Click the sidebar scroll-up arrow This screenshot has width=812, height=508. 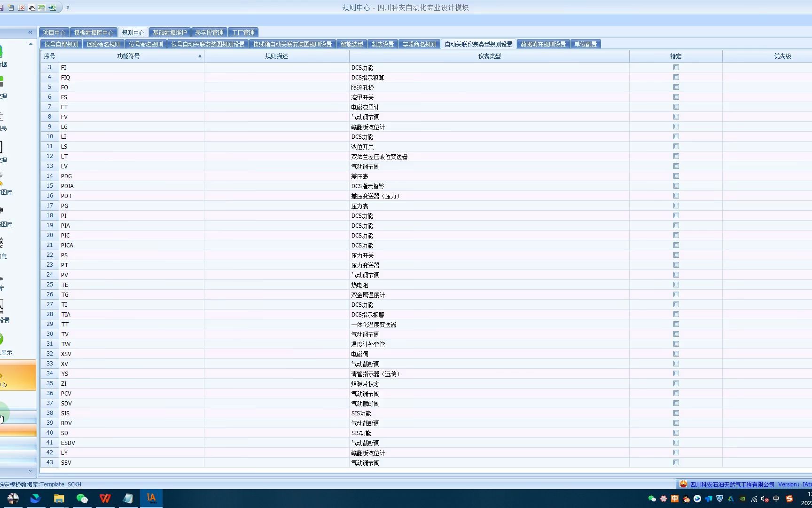coord(31,44)
